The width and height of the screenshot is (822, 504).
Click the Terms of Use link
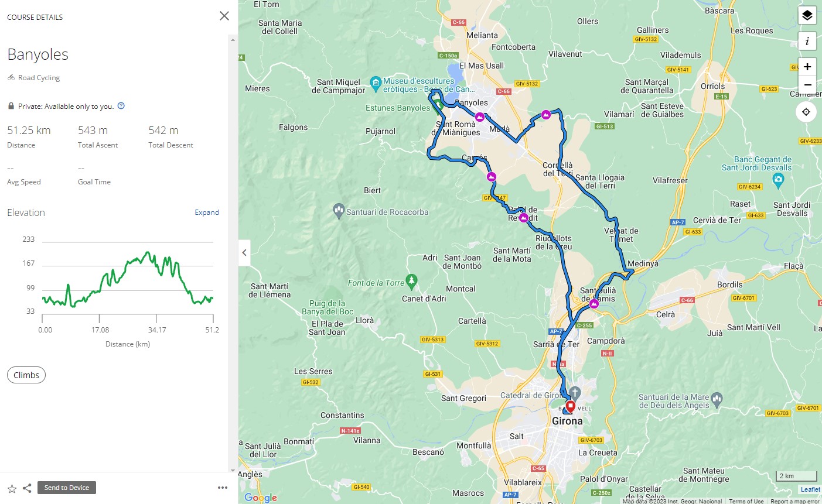coord(746,501)
